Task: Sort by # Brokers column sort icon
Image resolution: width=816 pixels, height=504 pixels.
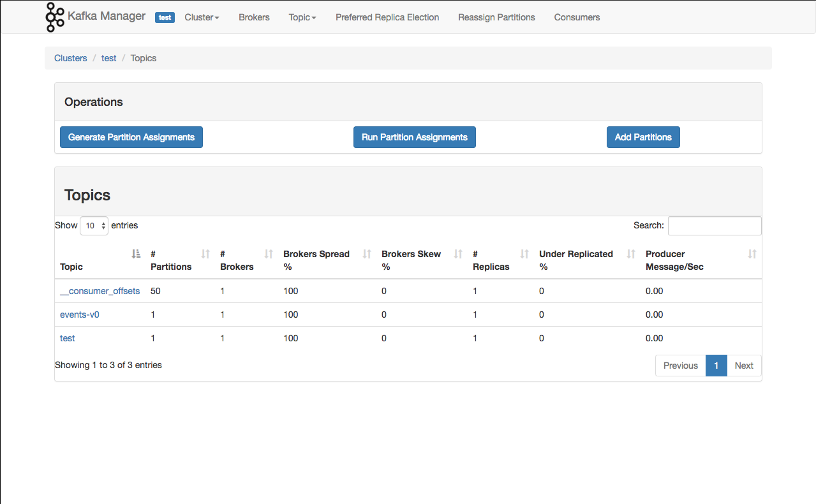Action: point(269,254)
